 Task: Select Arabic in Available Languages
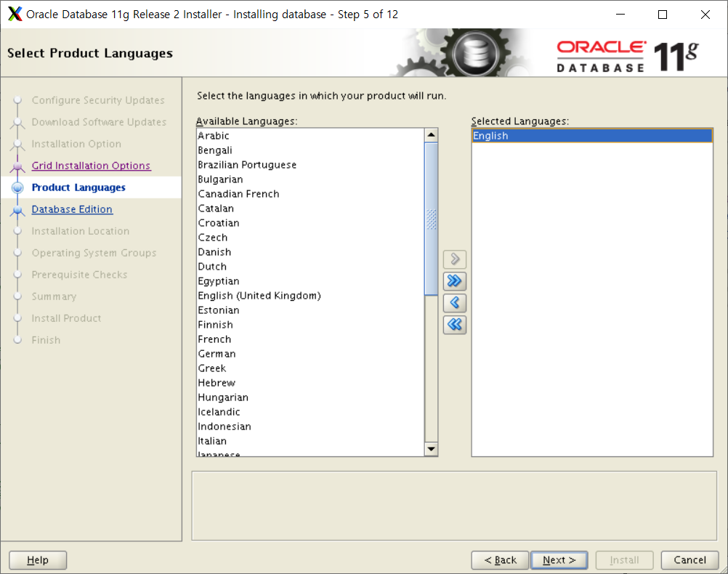310,136
